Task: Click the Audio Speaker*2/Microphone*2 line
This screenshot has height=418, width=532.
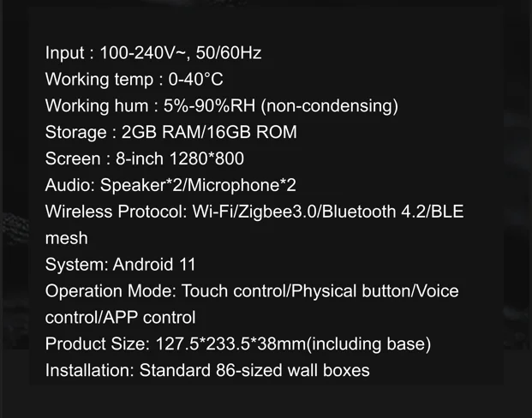Action: (x=170, y=185)
